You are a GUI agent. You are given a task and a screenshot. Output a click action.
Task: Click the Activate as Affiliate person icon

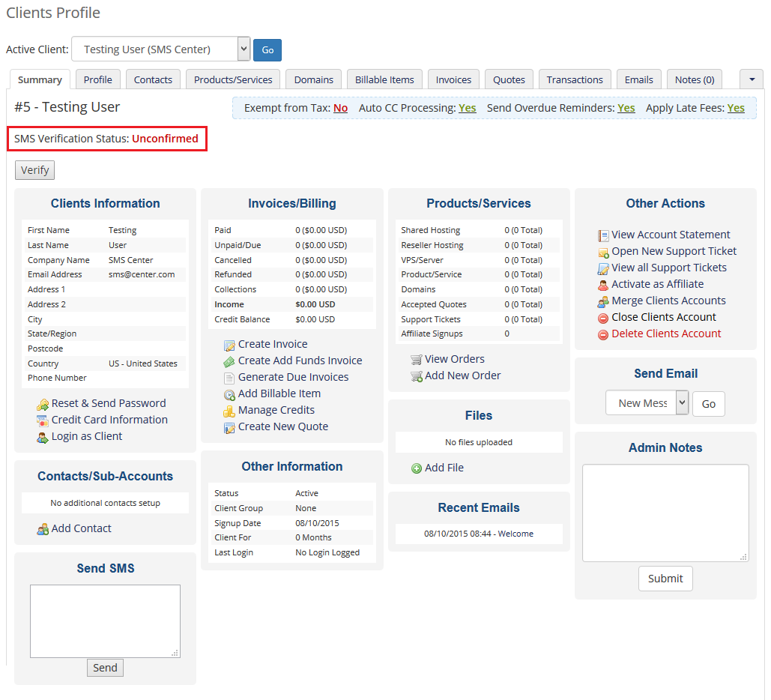(x=603, y=286)
